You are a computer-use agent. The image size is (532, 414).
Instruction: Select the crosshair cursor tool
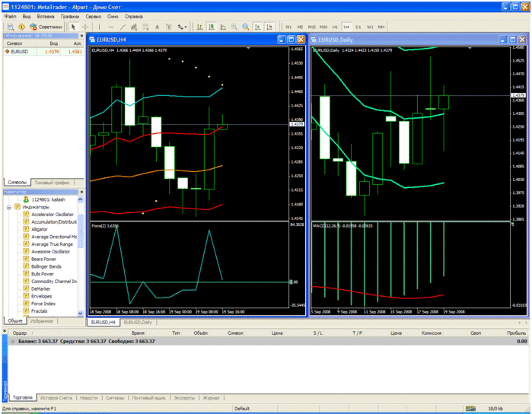pyautogui.click(x=85, y=27)
